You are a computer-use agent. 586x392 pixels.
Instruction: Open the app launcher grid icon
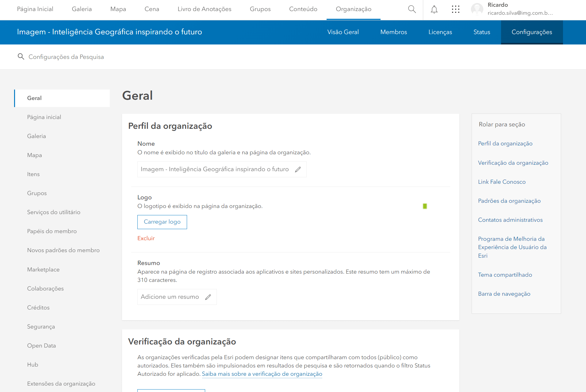click(455, 10)
